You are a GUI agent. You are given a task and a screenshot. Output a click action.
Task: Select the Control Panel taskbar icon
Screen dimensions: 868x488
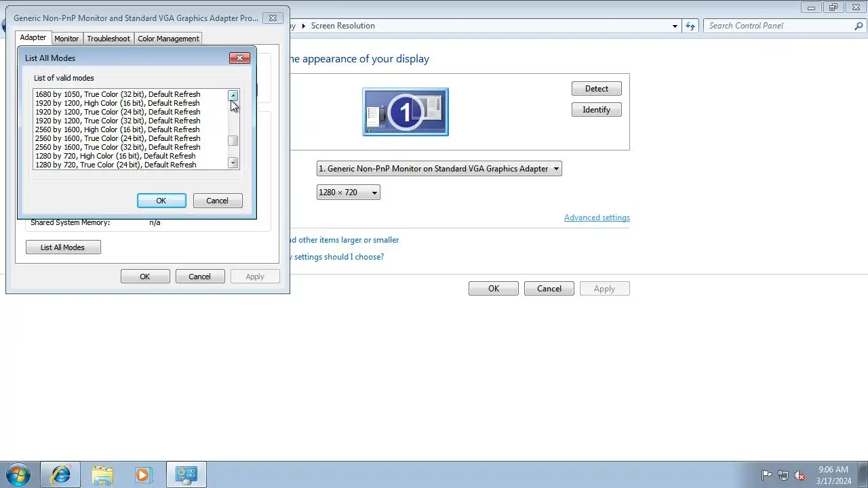pyautogui.click(x=186, y=474)
